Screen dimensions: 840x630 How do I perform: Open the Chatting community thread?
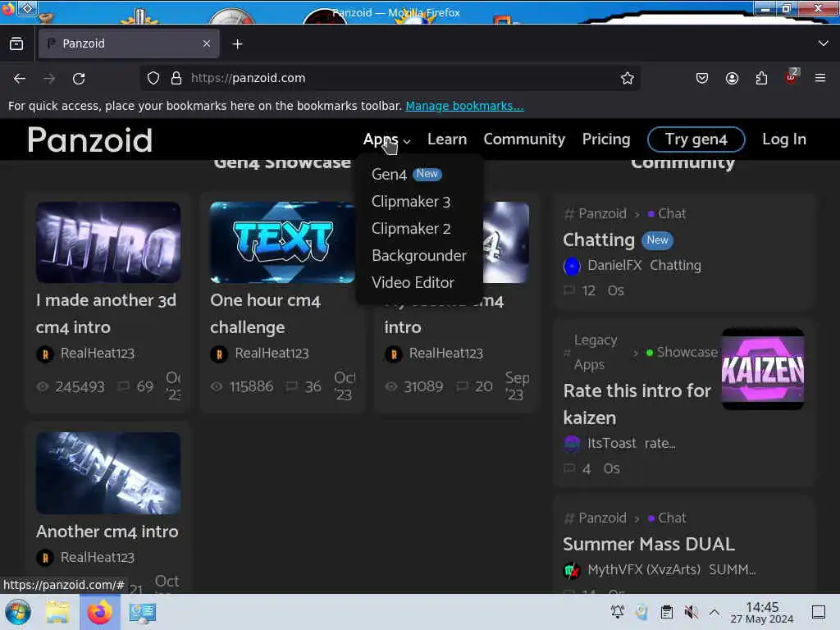[599, 240]
